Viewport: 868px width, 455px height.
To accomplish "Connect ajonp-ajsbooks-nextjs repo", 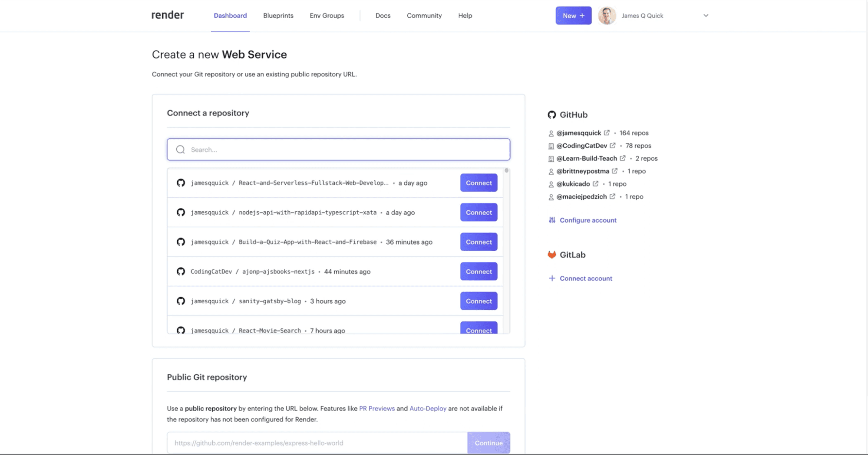I will (x=479, y=272).
